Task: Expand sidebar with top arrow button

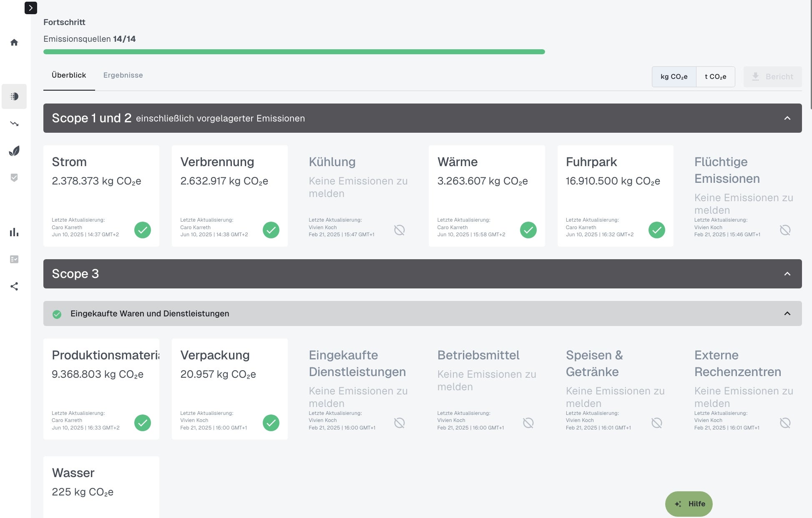Action: [x=30, y=8]
